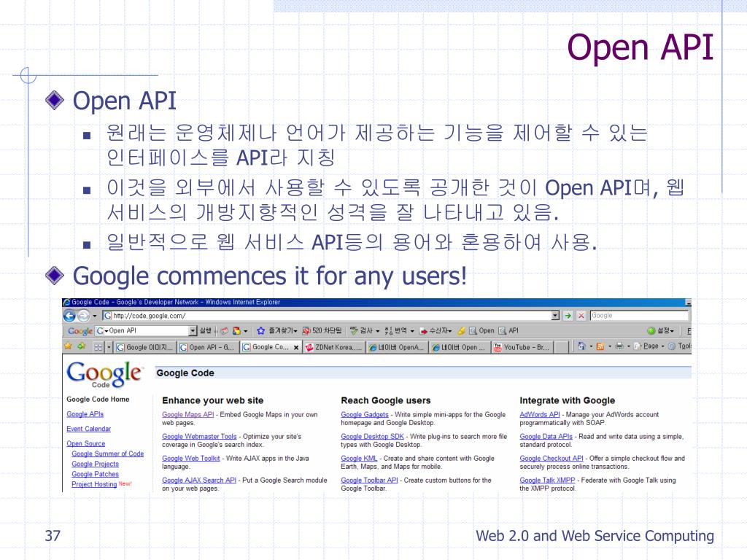The height and width of the screenshot is (560, 747).
Task: Open the Project Hosting link
Action: (94, 484)
